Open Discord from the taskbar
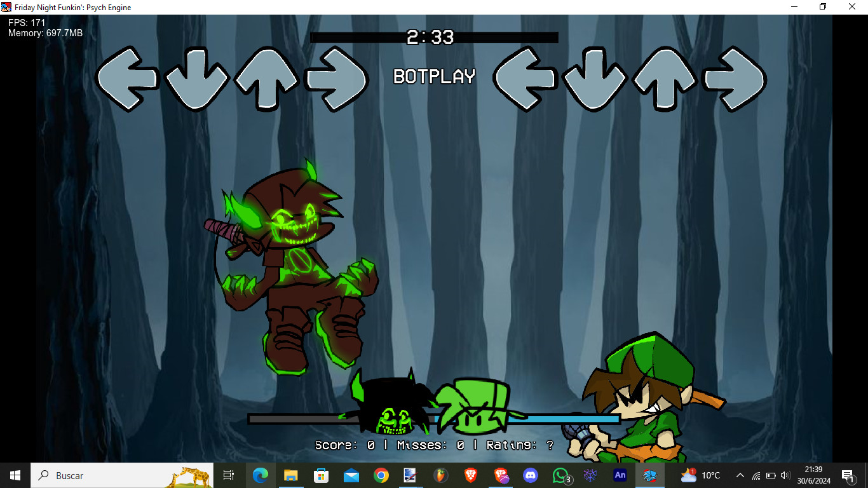Screen dimensions: 868x488 pyautogui.click(x=530, y=475)
